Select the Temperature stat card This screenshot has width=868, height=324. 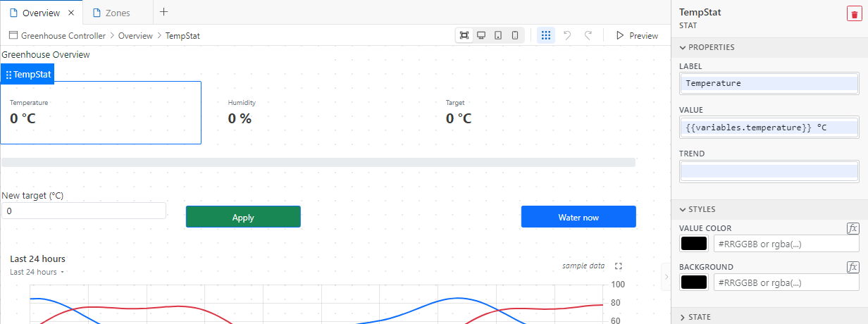pos(101,113)
